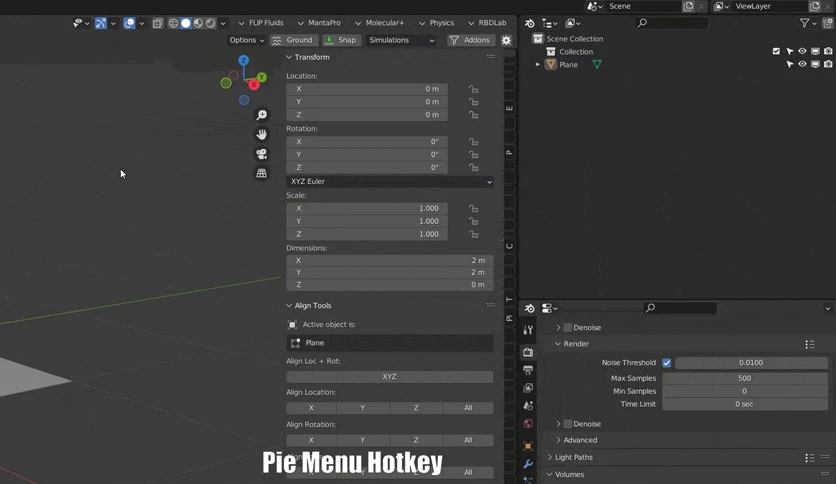836x484 pixels.
Task: Click the green Y axis gizmo
Action: click(261, 77)
